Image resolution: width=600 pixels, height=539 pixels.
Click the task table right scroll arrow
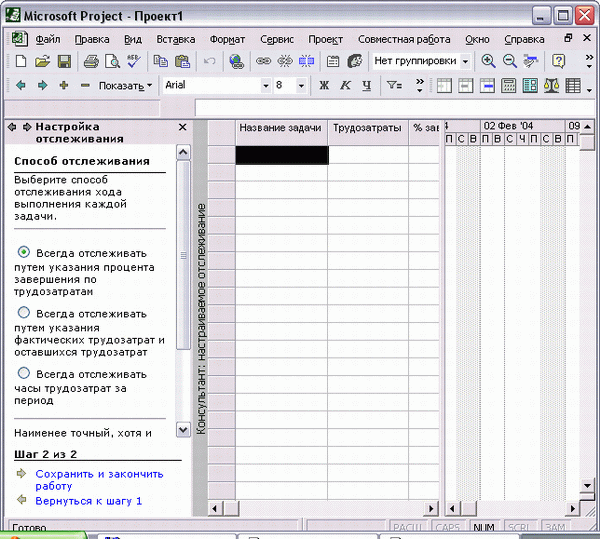coord(431,508)
